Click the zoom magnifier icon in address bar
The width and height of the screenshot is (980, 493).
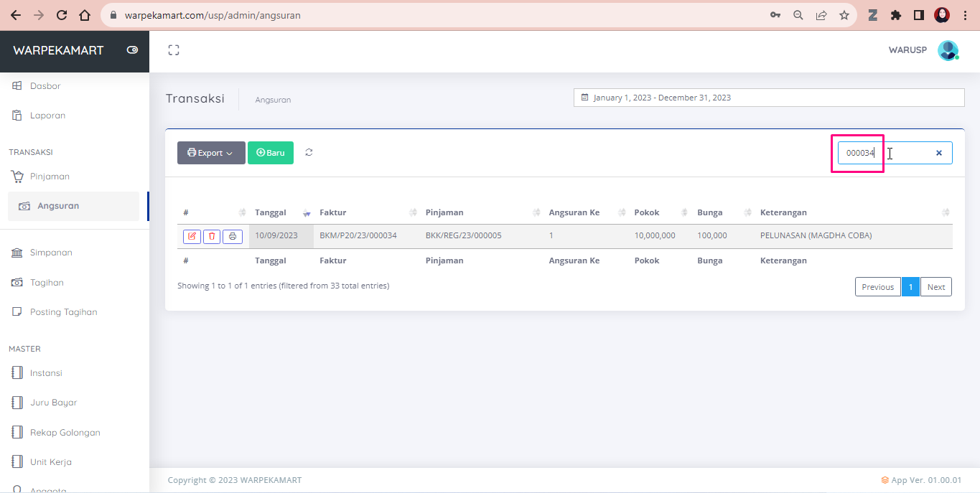[798, 15]
